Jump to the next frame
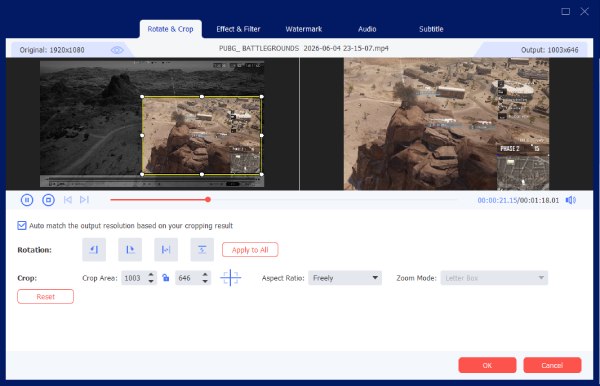Viewport: 600px width, 386px height. [x=84, y=200]
